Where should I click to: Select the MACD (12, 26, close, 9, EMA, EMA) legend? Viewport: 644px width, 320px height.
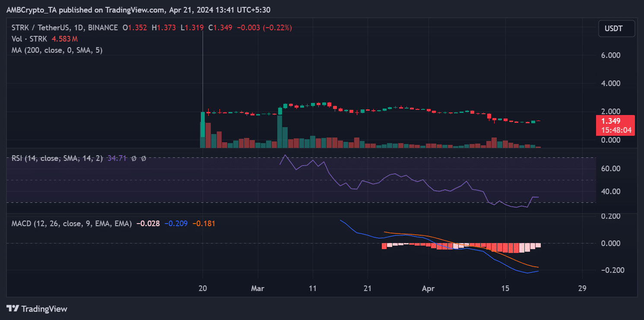pyautogui.click(x=71, y=224)
